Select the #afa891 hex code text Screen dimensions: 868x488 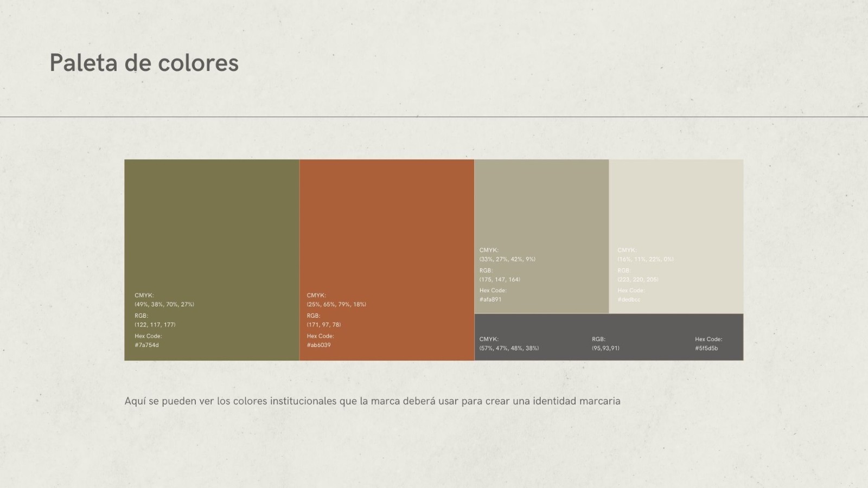click(x=490, y=300)
